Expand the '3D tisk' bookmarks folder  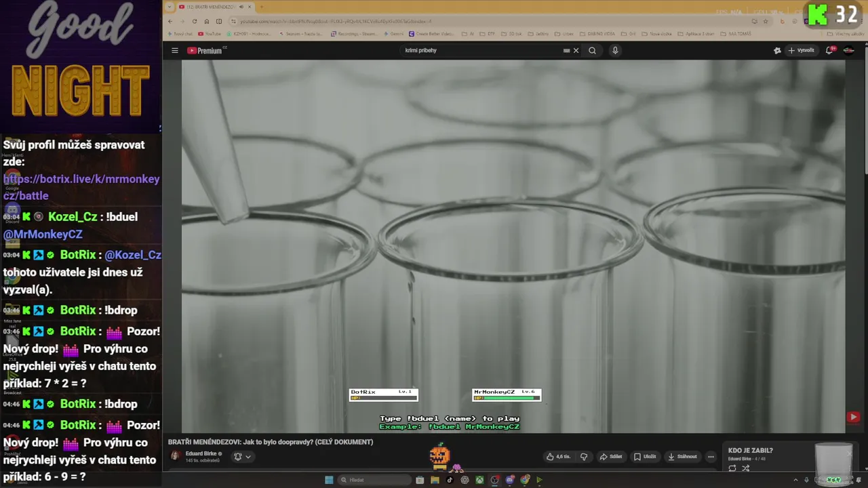511,33
